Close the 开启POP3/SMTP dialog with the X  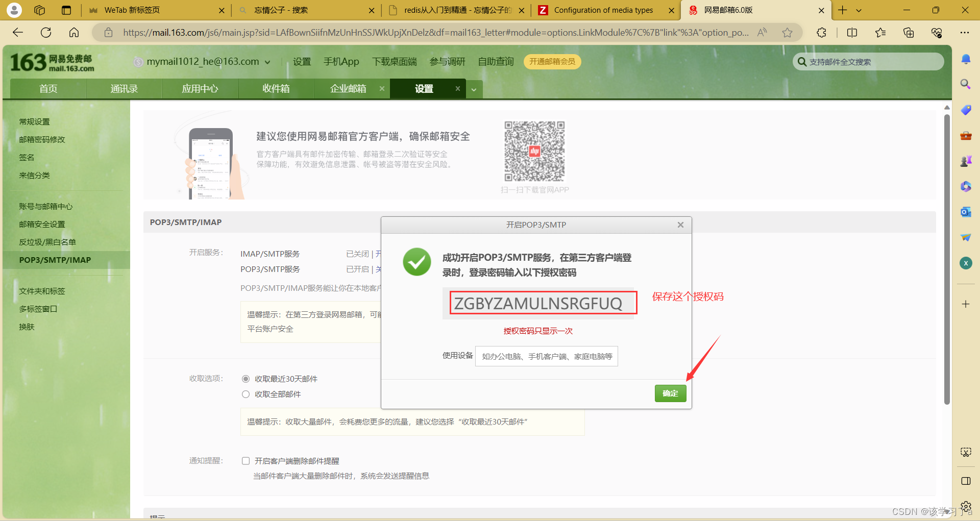(680, 225)
